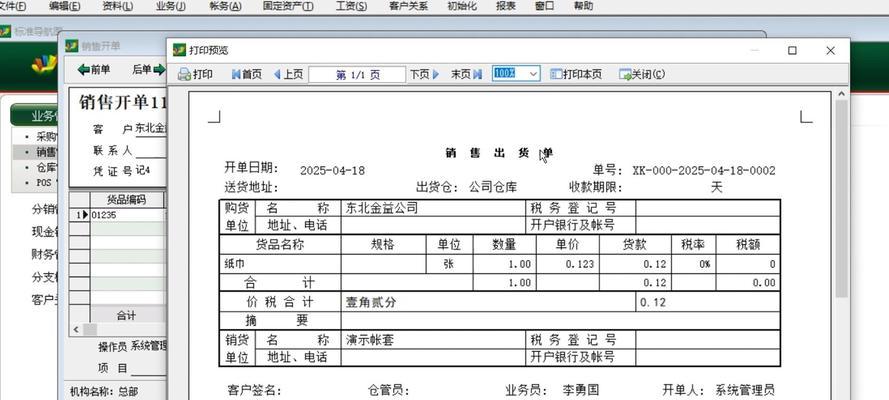The height and width of the screenshot is (400, 889).
Task: Open the 初始化 menu
Action: click(462, 6)
